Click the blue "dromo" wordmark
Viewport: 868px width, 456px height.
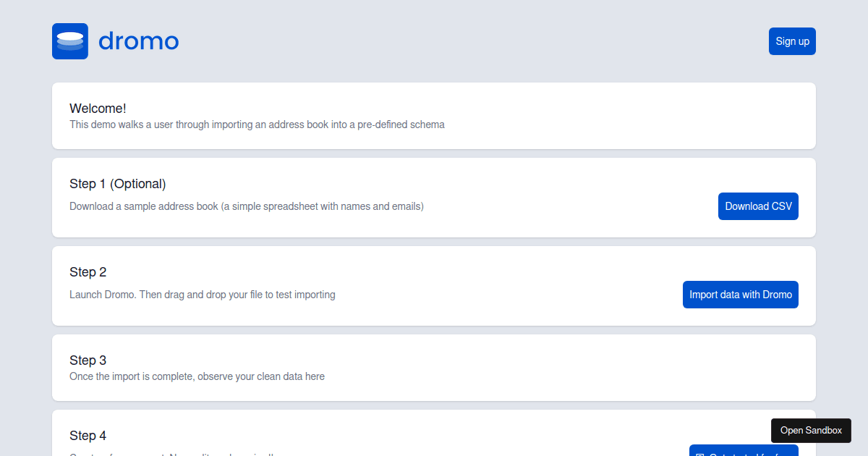(138, 41)
